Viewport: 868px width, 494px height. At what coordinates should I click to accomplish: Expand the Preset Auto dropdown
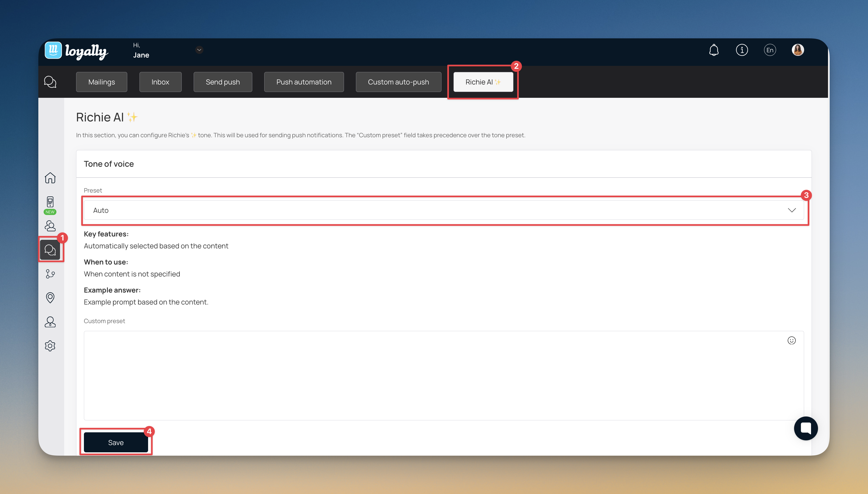pyautogui.click(x=444, y=210)
